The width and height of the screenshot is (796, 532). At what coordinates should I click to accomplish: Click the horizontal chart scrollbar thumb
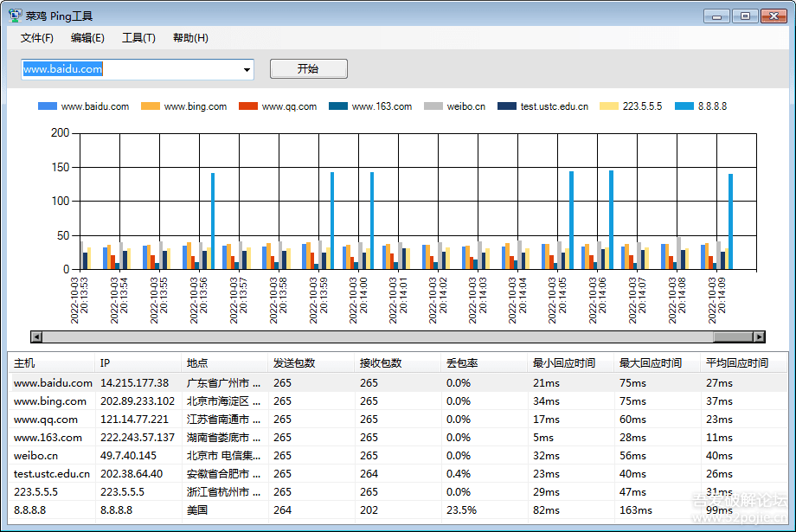click(732, 337)
